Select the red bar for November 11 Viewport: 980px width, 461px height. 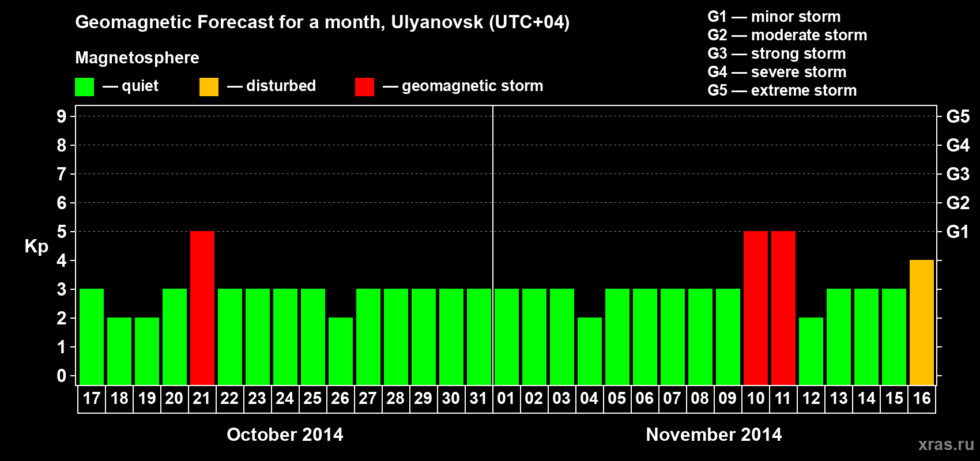pyautogui.click(x=783, y=308)
